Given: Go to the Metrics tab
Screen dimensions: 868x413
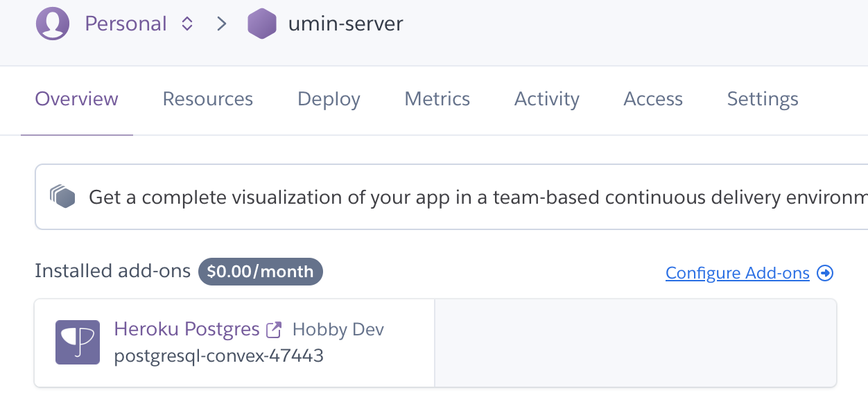Looking at the screenshot, I should [437, 99].
